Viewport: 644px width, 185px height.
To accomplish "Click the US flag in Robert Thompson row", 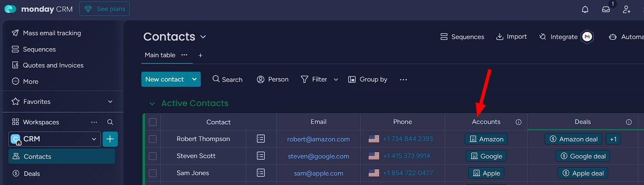I will (x=374, y=139).
